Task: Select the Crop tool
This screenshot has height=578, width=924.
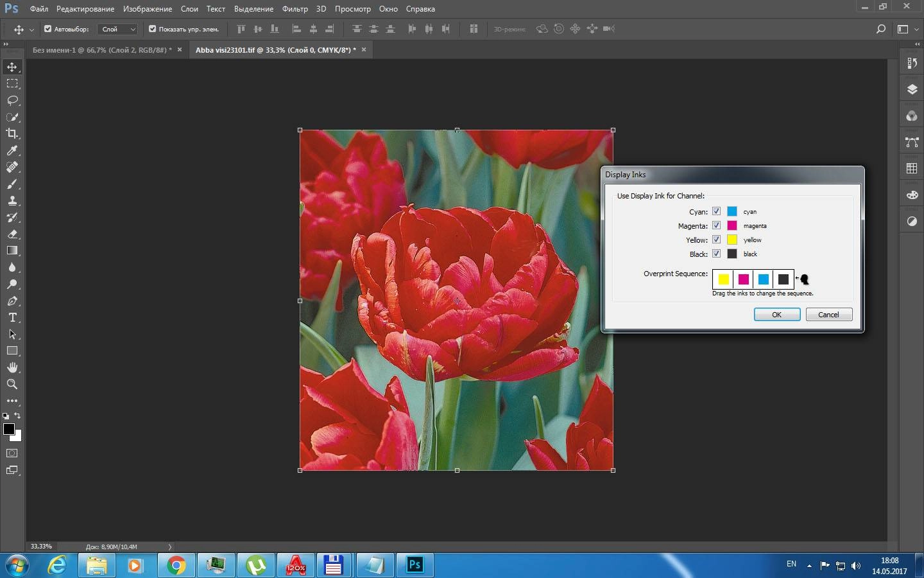Action: (x=12, y=134)
